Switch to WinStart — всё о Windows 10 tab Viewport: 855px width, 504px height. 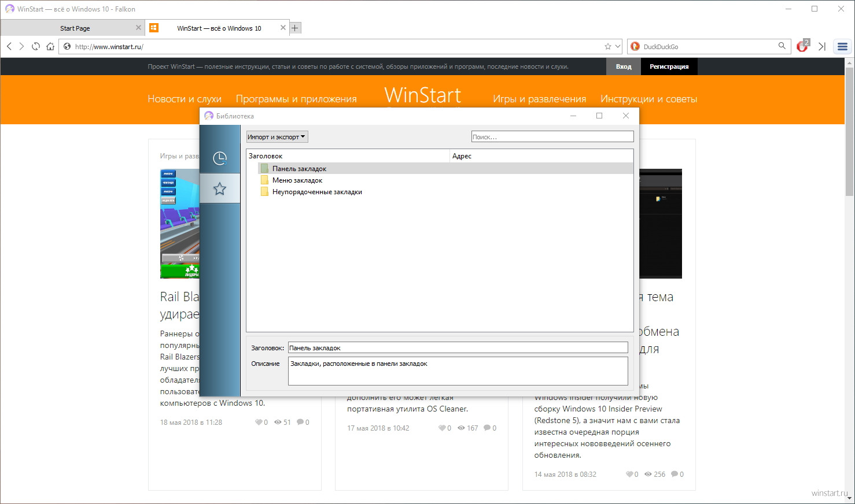(x=218, y=28)
